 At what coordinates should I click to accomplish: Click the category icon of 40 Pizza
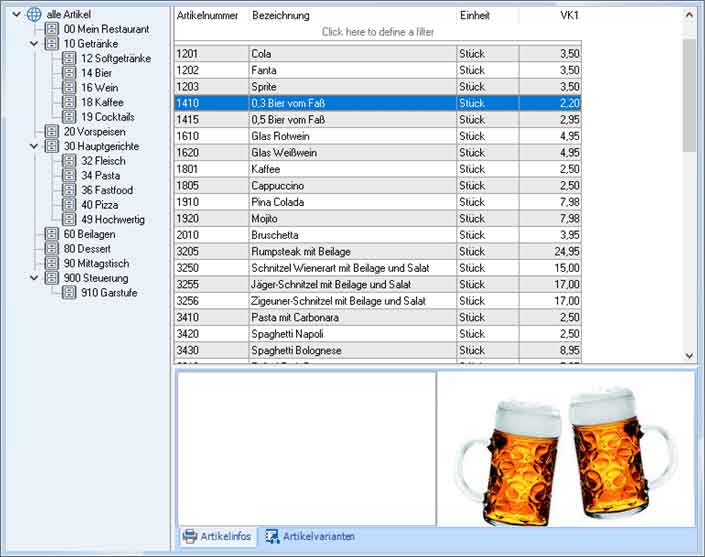click(69, 205)
